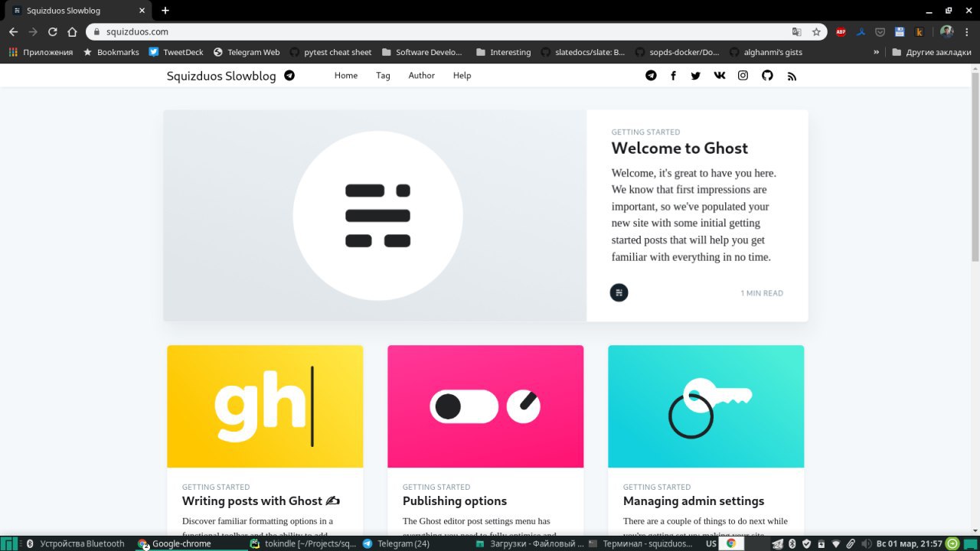
Task: Open the RSS feed icon
Action: tap(792, 77)
